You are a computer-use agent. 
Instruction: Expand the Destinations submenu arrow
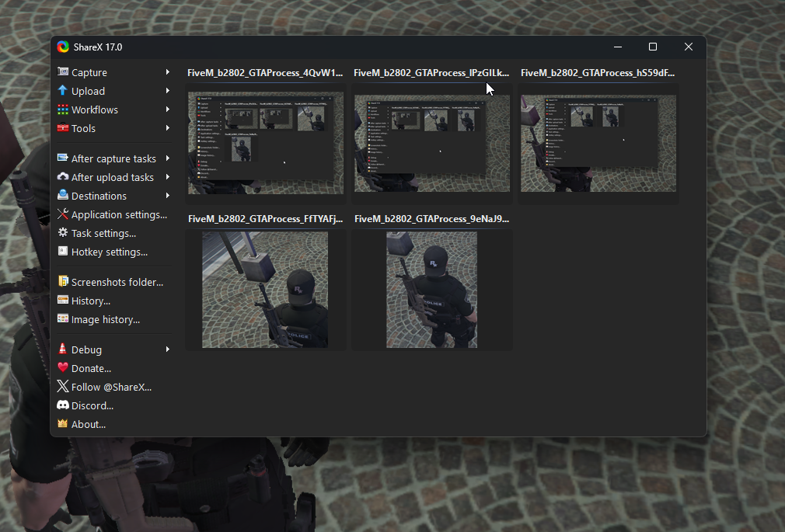(x=168, y=196)
